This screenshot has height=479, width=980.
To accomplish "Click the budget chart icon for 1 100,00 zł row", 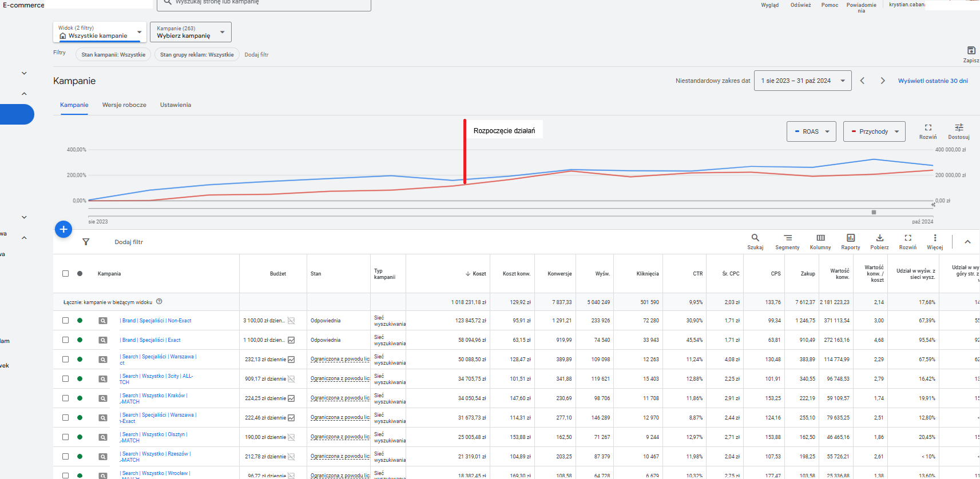I will tap(291, 340).
